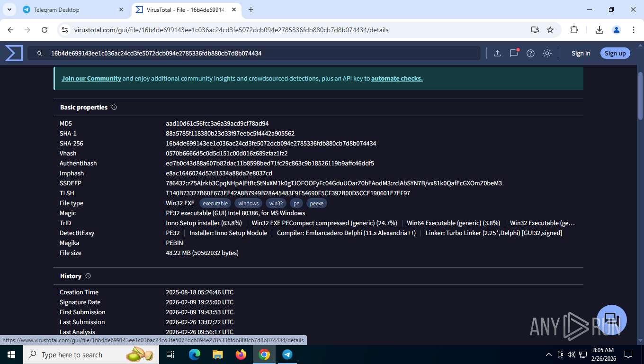Click the volume speaker tray icon
Image resolution: width=644 pixels, height=364 pixels.
tap(571, 355)
